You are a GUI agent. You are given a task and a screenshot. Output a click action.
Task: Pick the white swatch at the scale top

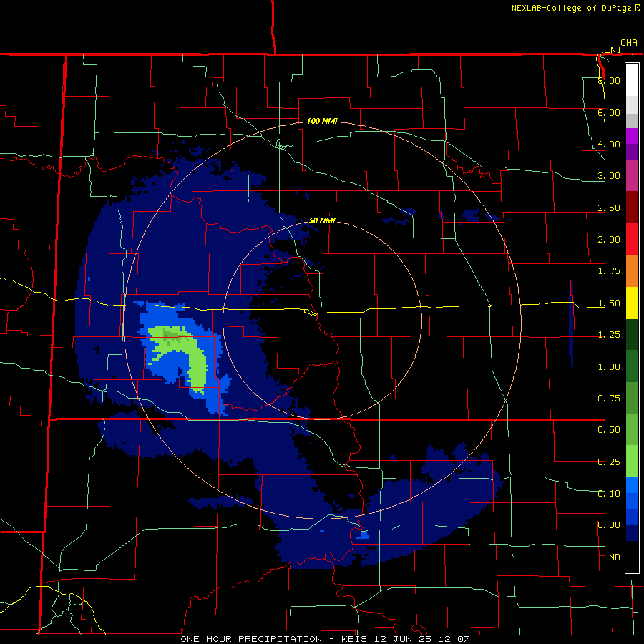coord(632,79)
